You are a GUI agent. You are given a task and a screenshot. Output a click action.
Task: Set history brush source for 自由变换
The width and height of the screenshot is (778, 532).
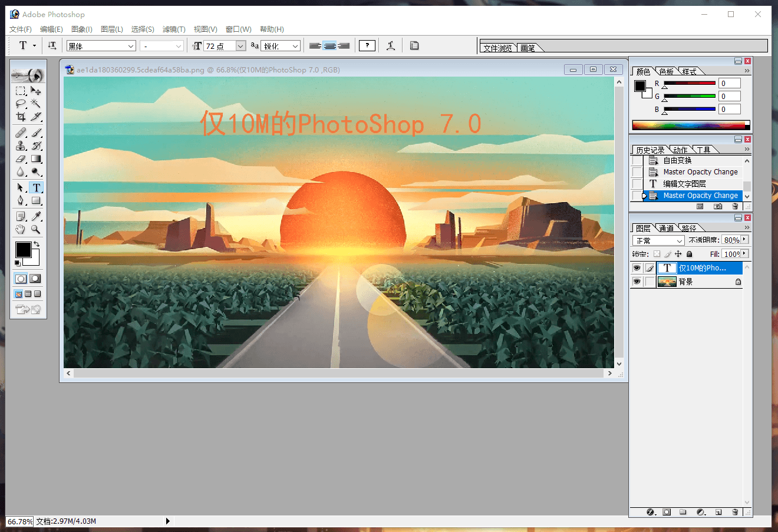click(637, 160)
